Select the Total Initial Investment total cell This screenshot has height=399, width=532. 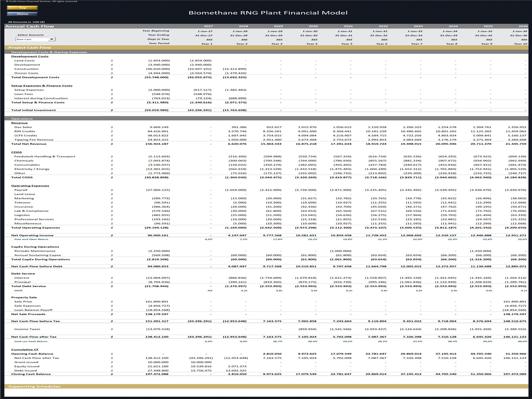(157, 110)
